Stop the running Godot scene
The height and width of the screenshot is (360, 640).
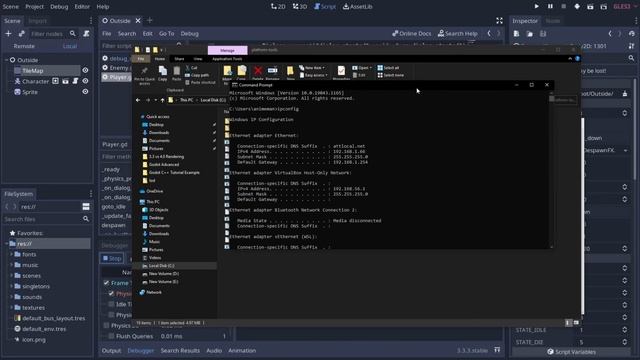563,7
